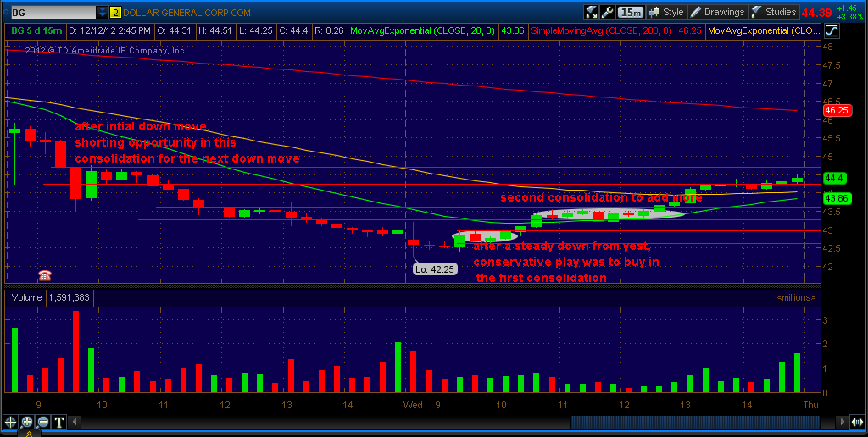
Task: Click the horizontal chart scrollbar thumb
Action: pyautogui.click(x=695, y=423)
